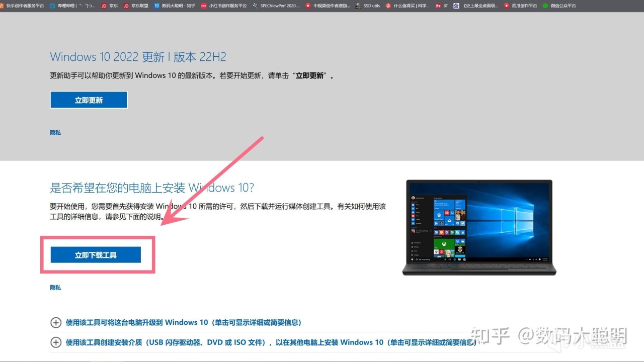Open the SSD utils bookmark
644x362 pixels.
tap(367, 6)
